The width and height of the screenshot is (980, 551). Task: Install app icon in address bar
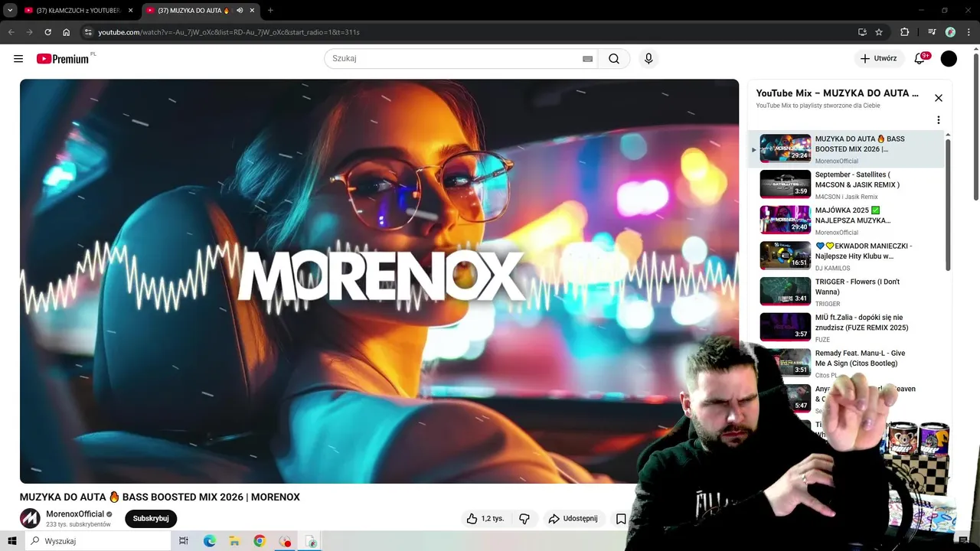click(862, 32)
